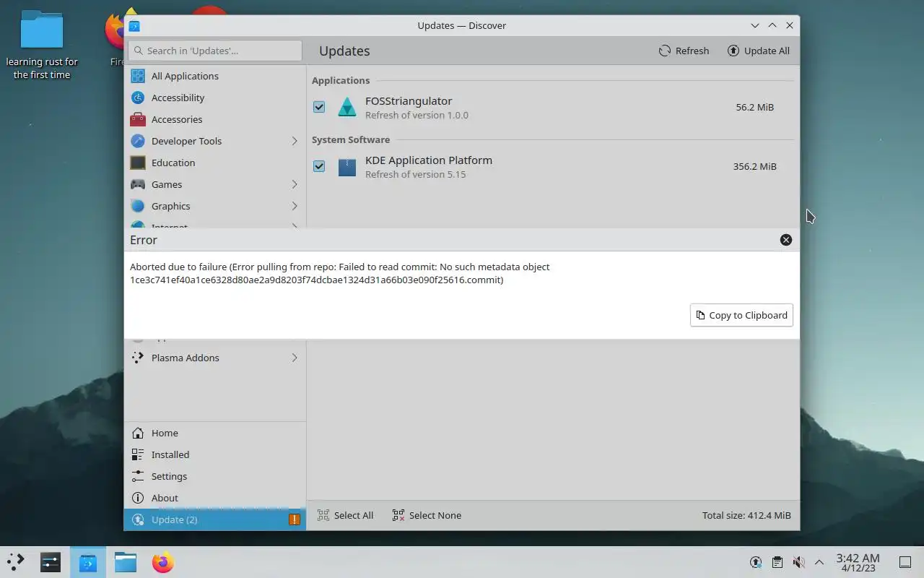Image resolution: width=924 pixels, height=578 pixels.
Task: Open the About page
Action: click(x=215, y=498)
